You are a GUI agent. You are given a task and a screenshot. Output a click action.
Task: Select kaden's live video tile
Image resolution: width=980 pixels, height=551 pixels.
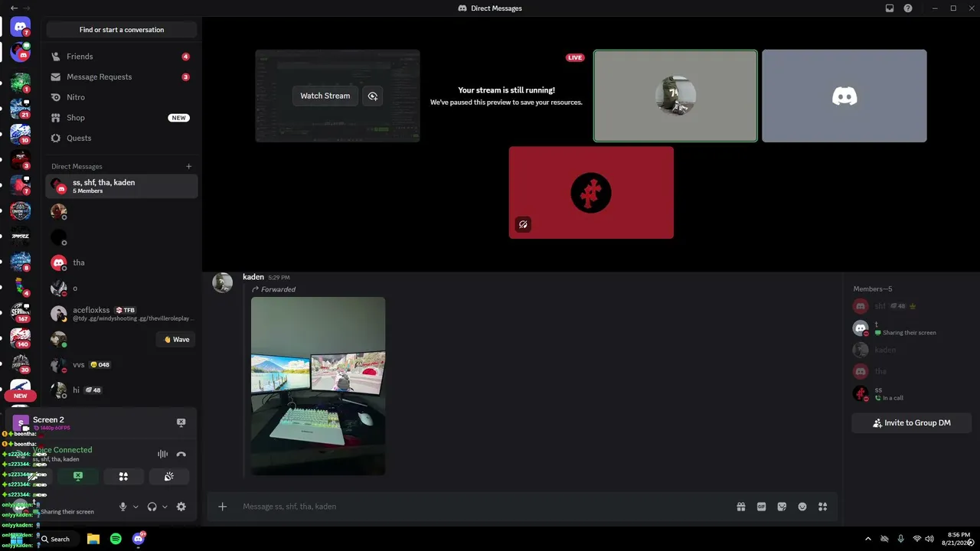675,96
